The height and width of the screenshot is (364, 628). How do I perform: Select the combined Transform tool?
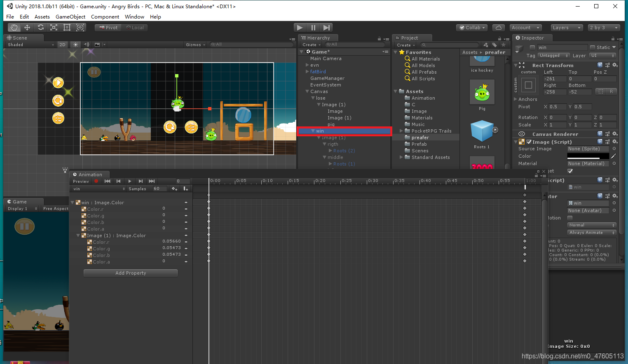click(80, 28)
